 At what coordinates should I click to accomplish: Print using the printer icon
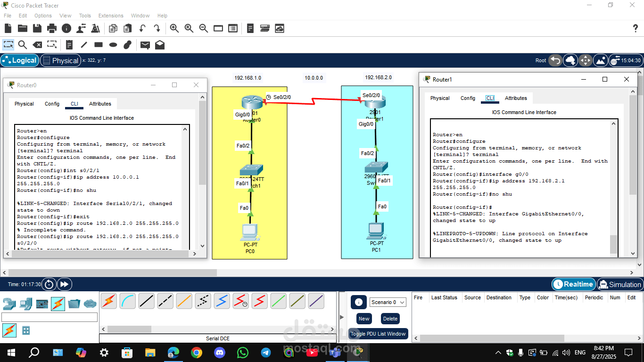[x=52, y=28]
